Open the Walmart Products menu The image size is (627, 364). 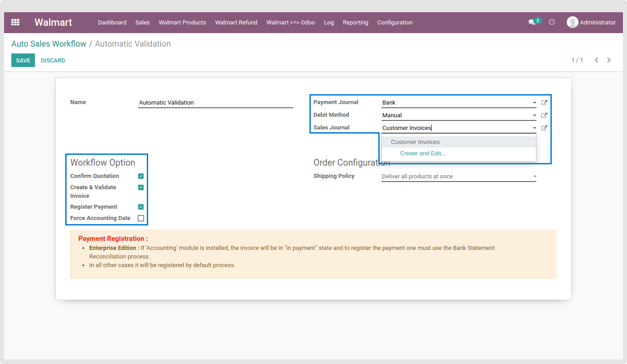click(182, 22)
